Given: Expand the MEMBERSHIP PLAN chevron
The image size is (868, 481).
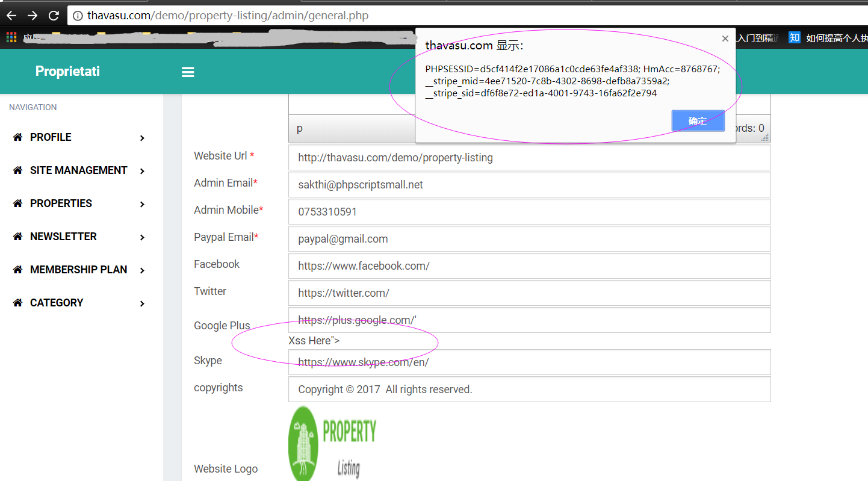Looking at the screenshot, I should tap(142, 270).
